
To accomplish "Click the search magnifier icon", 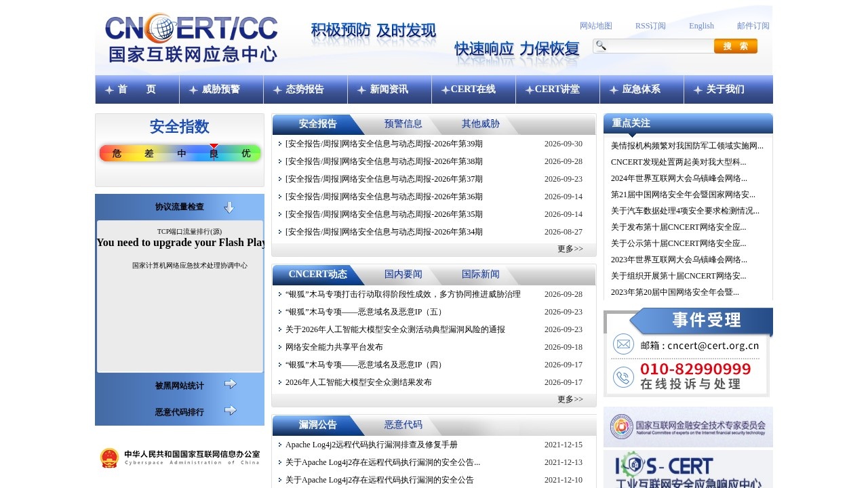I will point(601,45).
